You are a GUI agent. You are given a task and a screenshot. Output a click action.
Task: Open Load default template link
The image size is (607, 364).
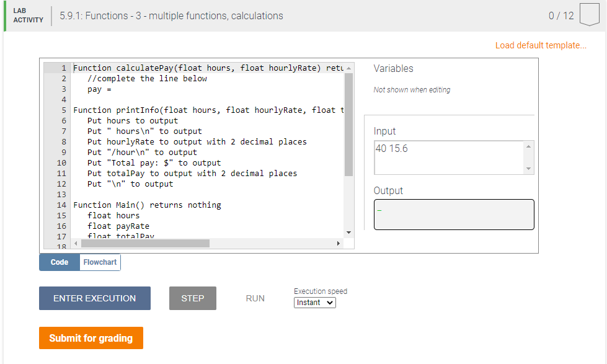click(x=540, y=45)
